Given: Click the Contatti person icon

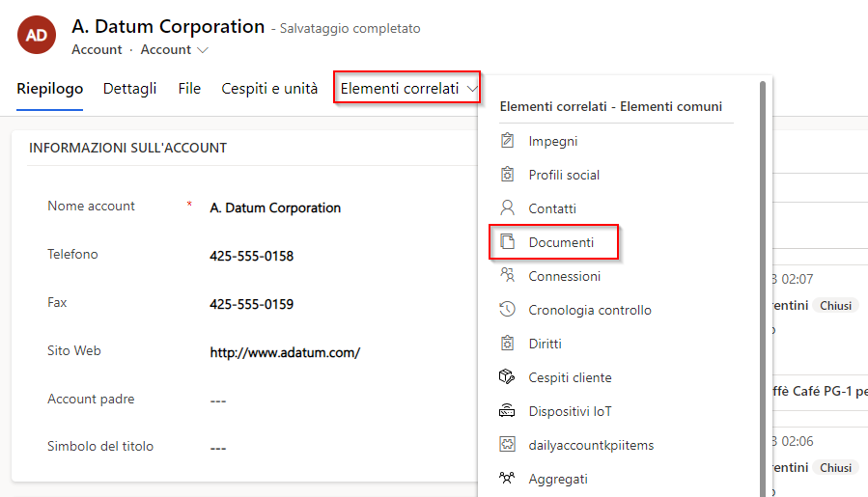Looking at the screenshot, I should coord(507,208).
